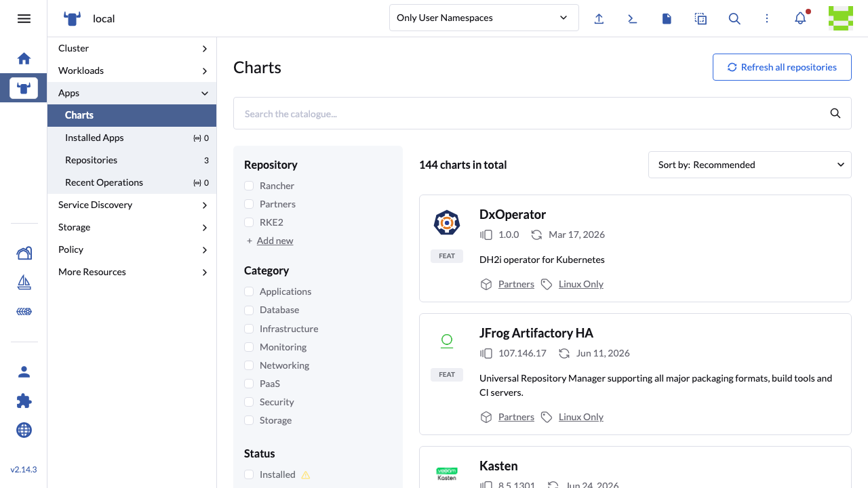
Task: Open the resource search magnifier in header
Action: point(734,18)
